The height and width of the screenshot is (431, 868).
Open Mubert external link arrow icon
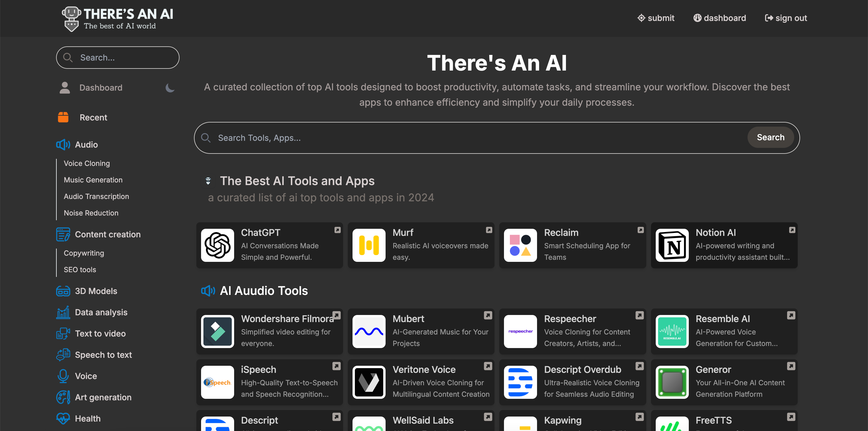tap(488, 315)
